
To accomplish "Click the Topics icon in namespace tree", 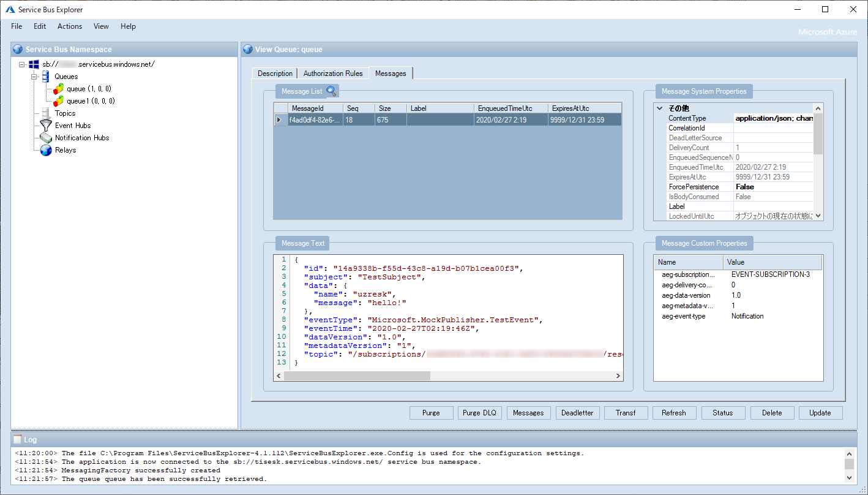I will click(x=46, y=113).
